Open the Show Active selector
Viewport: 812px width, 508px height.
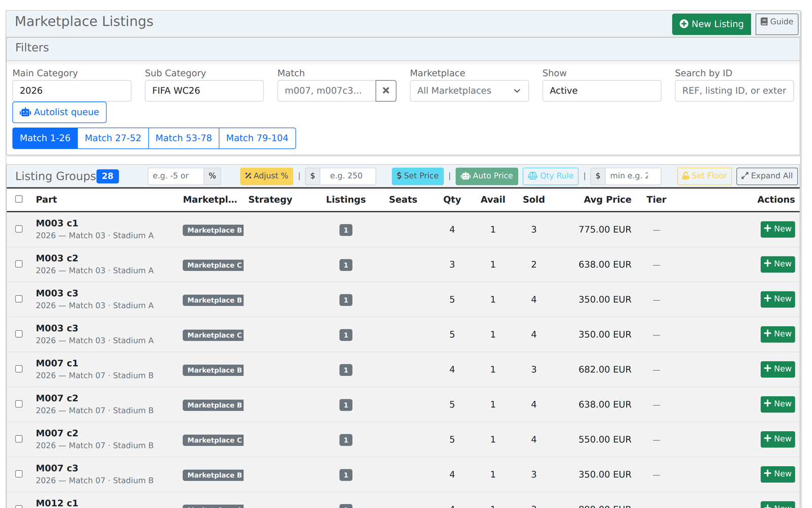point(601,91)
